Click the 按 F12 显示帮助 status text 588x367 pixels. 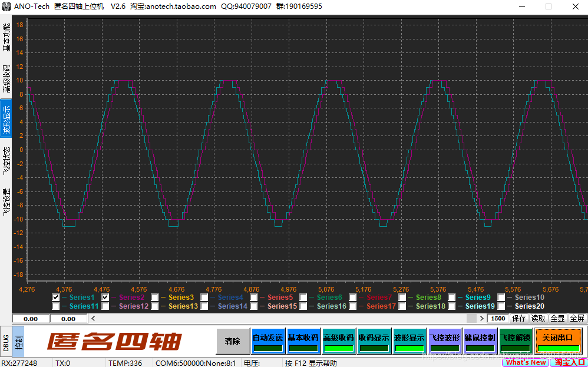(311, 363)
